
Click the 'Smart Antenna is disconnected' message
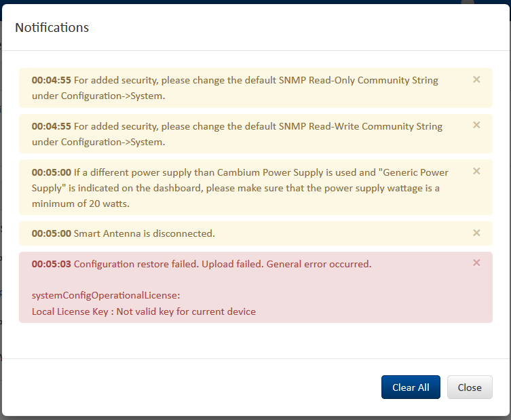pyautogui.click(x=144, y=233)
